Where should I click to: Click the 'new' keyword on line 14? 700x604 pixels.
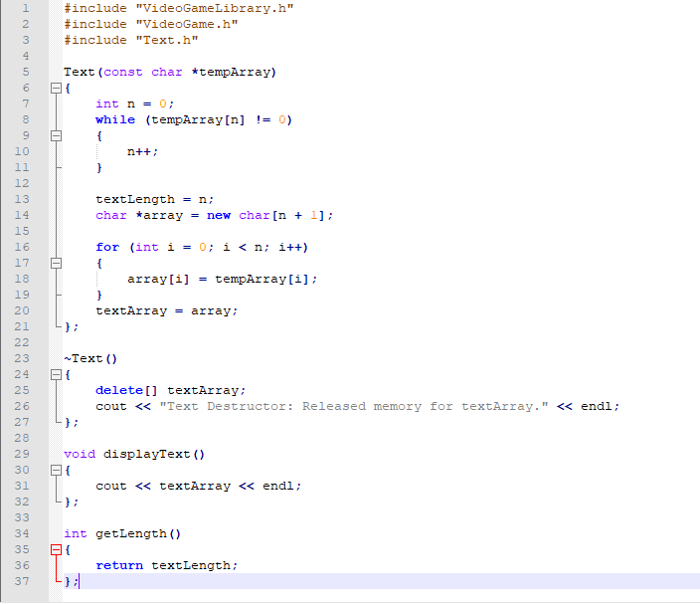219,215
